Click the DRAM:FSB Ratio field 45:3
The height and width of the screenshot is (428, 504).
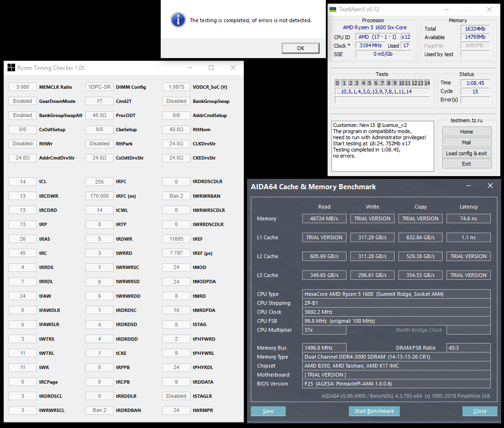[x=468, y=348]
